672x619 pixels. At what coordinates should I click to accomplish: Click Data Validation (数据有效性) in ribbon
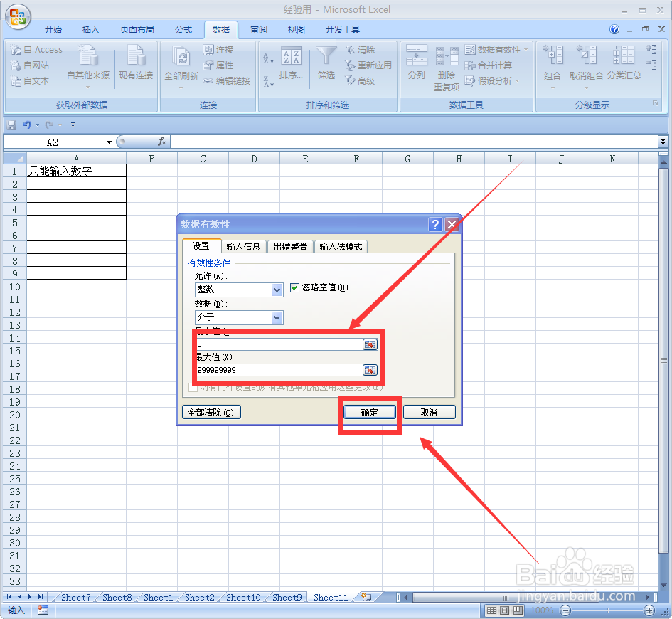tap(496, 50)
